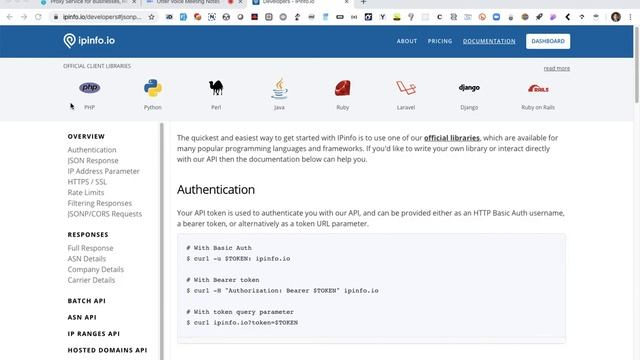Close the Developers - IPinfo.io tab
The width and height of the screenshot is (640, 360).
[x=347, y=2]
